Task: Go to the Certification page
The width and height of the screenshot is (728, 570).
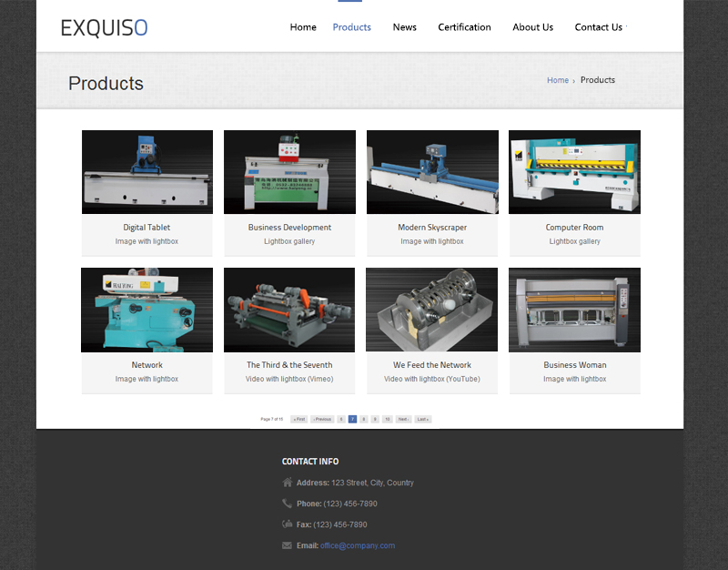Action: coord(464,27)
